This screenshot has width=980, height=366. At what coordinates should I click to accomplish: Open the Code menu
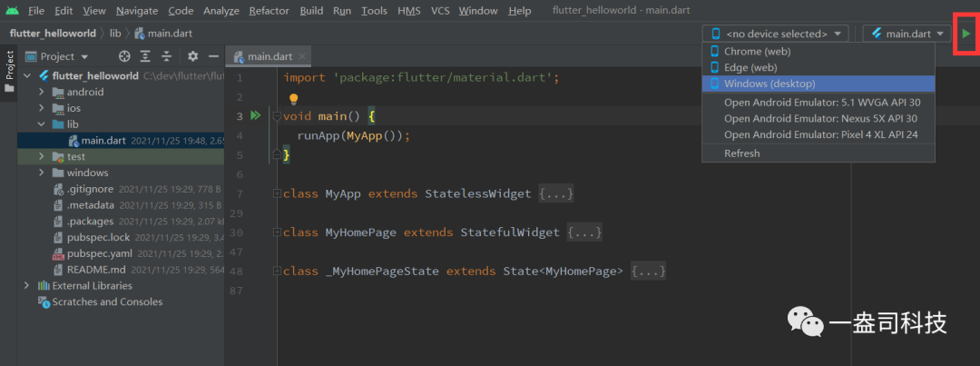click(181, 11)
